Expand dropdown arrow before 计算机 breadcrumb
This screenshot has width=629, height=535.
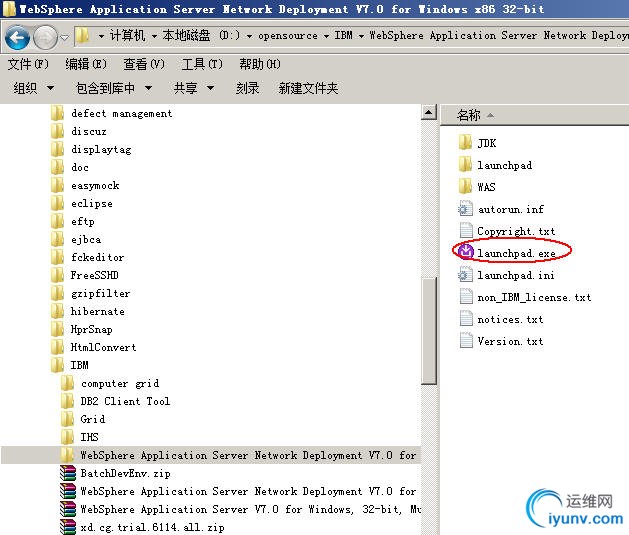pyautogui.click(x=101, y=36)
